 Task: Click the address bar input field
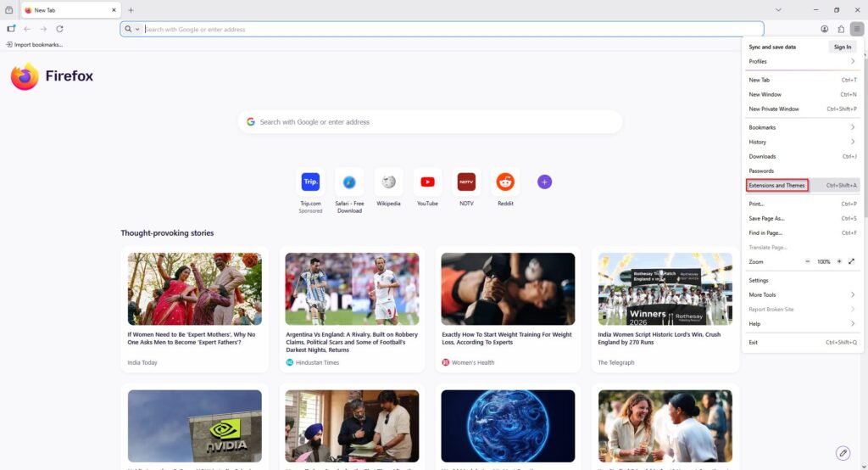(x=442, y=29)
